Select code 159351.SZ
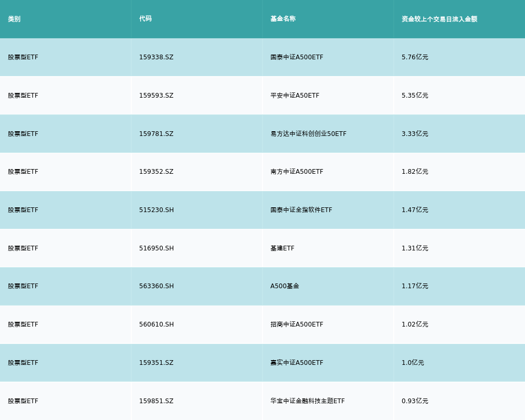This screenshot has width=525, height=420. pyautogui.click(x=156, y=363)
